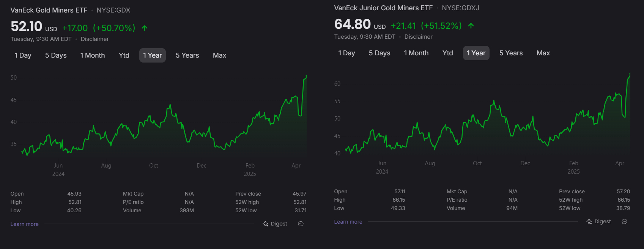Click GDX +17.00 change value
644x249 pixels.
pyautogui.click(x=75, y=28)
